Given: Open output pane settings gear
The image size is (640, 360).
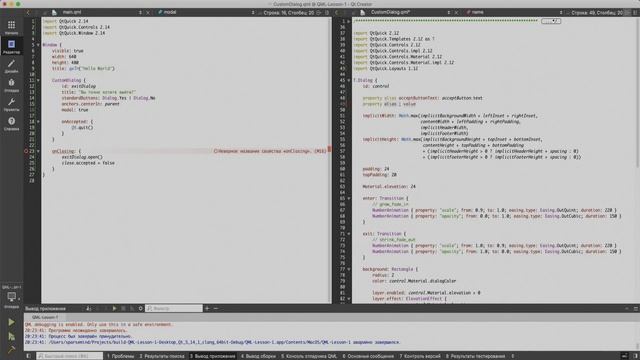Looking at the screenshot, I should pos(141,308).
